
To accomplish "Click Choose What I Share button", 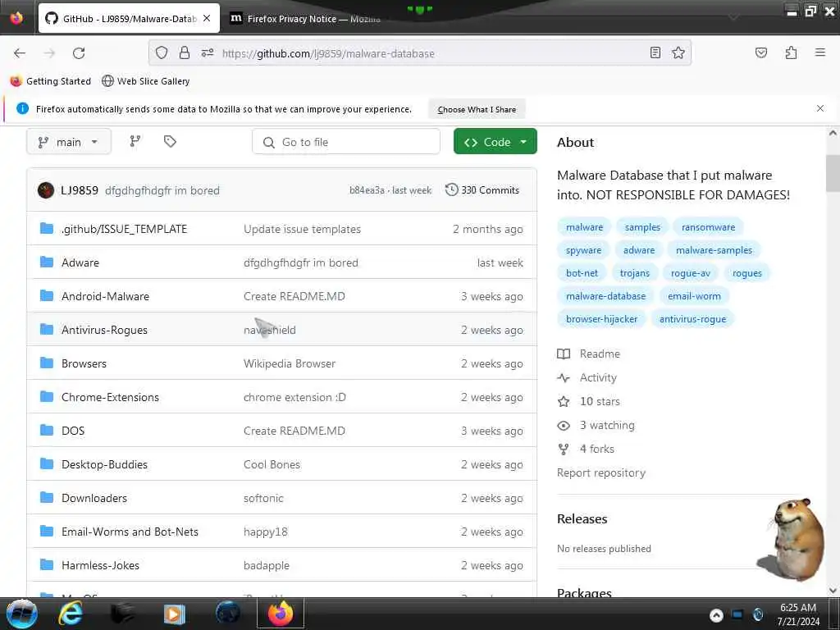I will tap(477, 109).
